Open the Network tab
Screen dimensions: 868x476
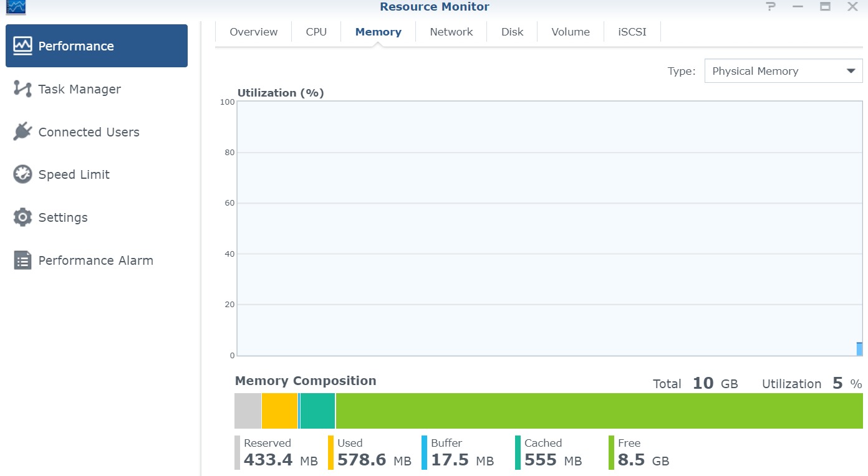pyautogui.click(x=451, y=32)
